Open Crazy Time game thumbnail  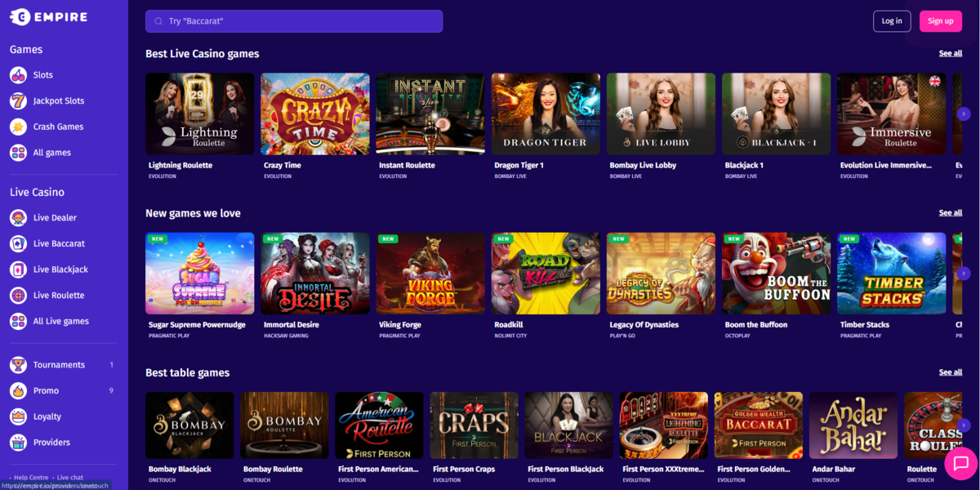click(315, 114)
